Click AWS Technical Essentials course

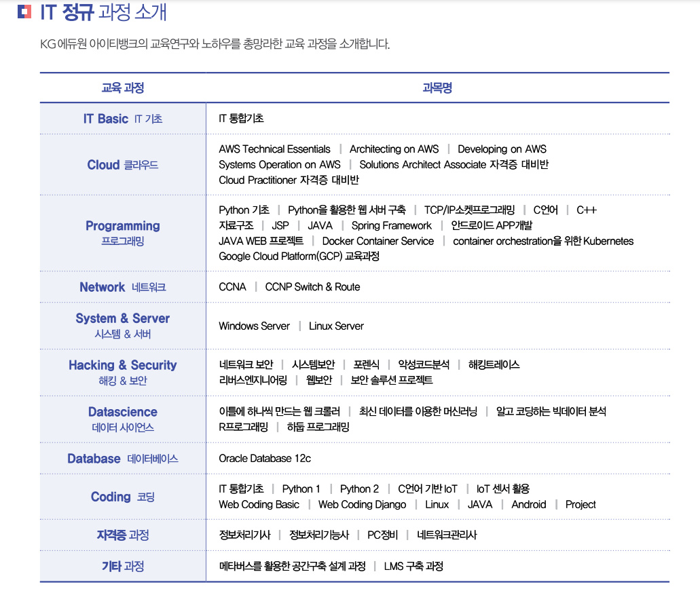pos(274,149)
